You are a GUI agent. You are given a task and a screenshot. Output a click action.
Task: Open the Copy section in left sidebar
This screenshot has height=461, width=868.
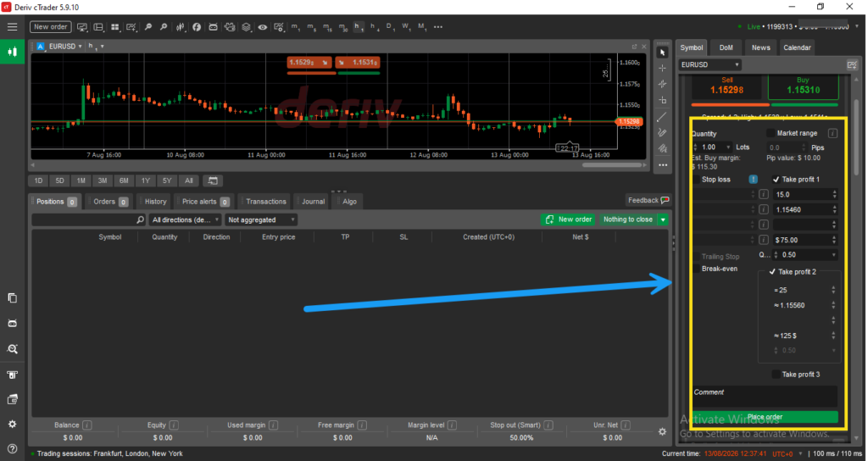(x=12, y=297)
